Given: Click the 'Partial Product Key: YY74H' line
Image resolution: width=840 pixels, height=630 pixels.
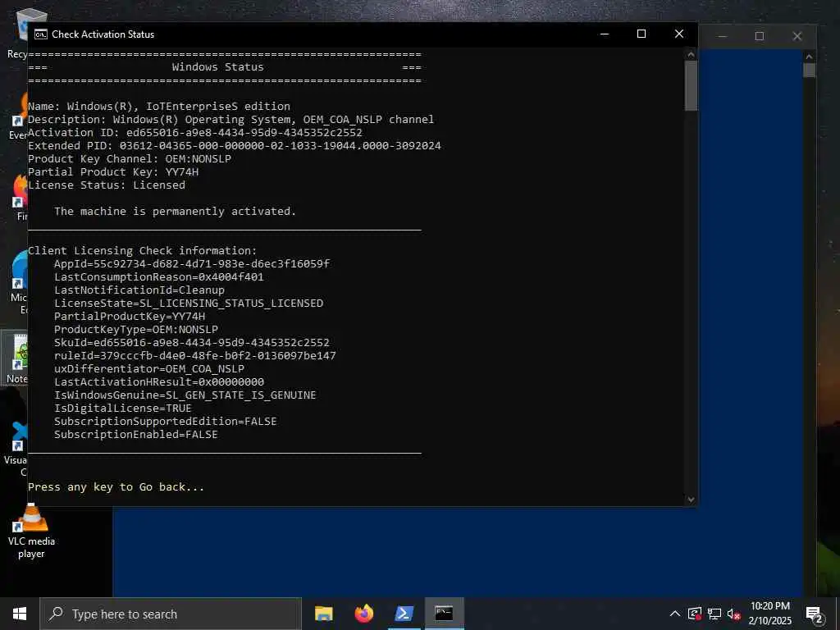Looking at the screenshot, I should 113,172.
